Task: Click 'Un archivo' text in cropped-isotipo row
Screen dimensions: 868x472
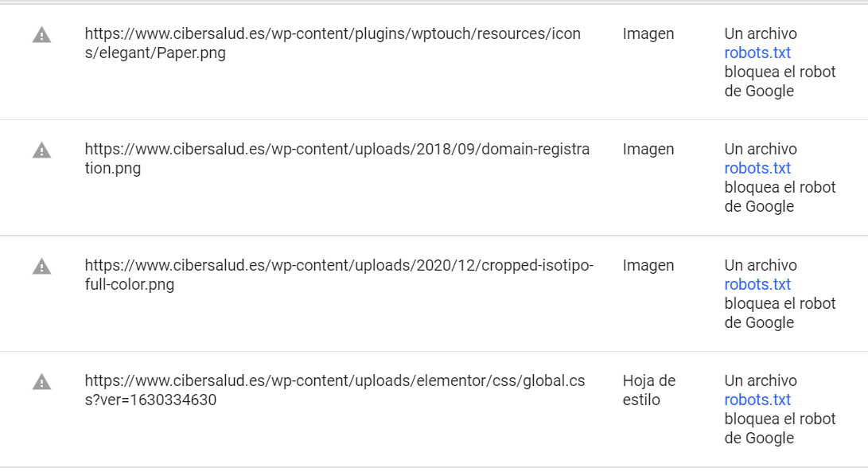Action: [x=761, y=265]
